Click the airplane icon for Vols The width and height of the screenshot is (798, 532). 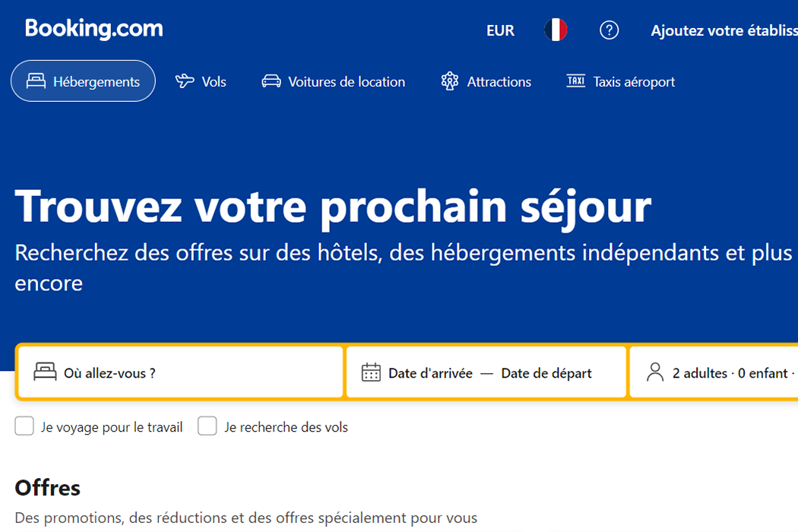click(x=185, y=81)
